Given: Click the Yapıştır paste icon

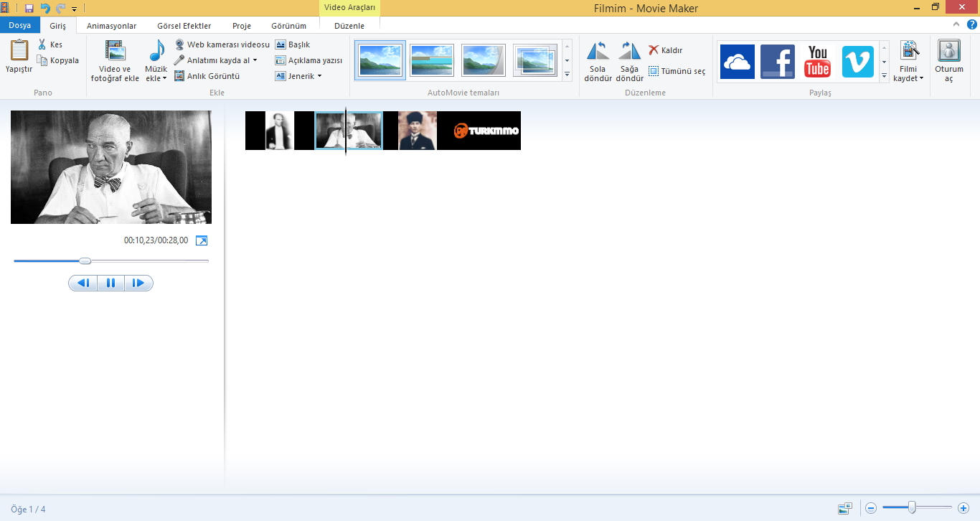Looking at the screenshot, I should tap(19, 50).
